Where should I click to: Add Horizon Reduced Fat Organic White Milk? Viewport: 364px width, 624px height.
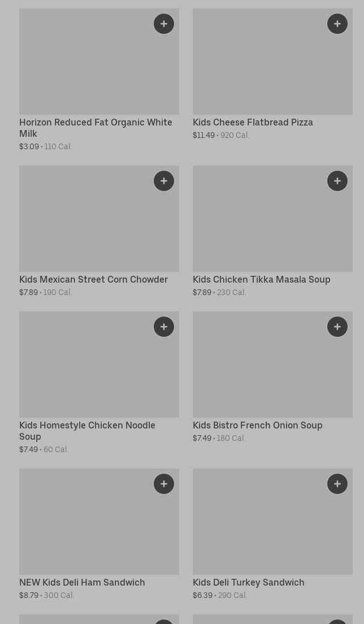[164, 24]
